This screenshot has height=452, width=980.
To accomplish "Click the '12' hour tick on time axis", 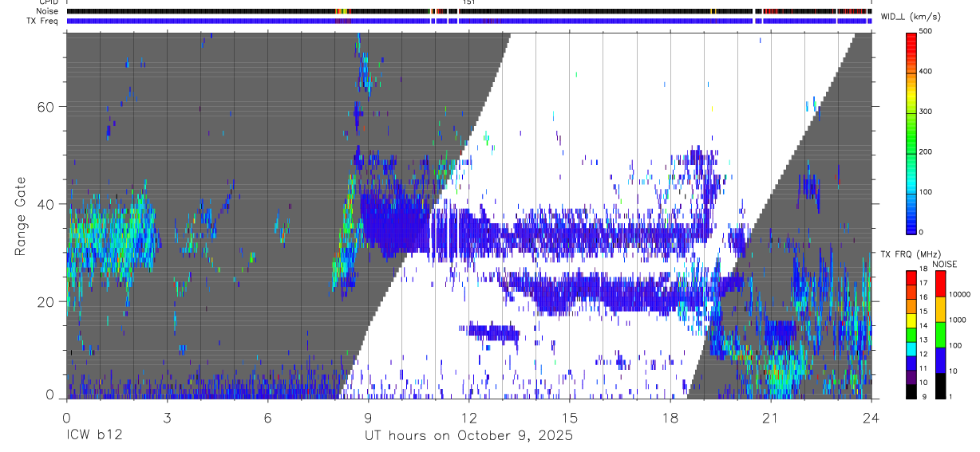I will (x=469, y=416).
